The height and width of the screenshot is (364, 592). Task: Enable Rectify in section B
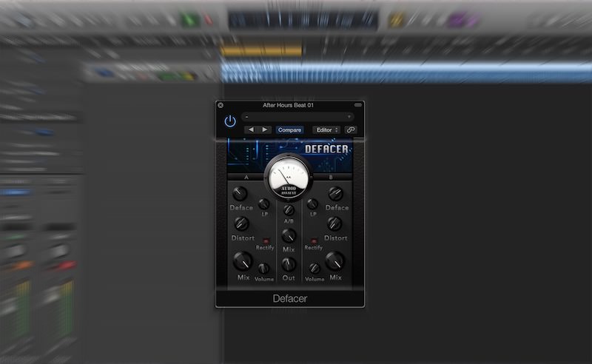tap(314, 240)
